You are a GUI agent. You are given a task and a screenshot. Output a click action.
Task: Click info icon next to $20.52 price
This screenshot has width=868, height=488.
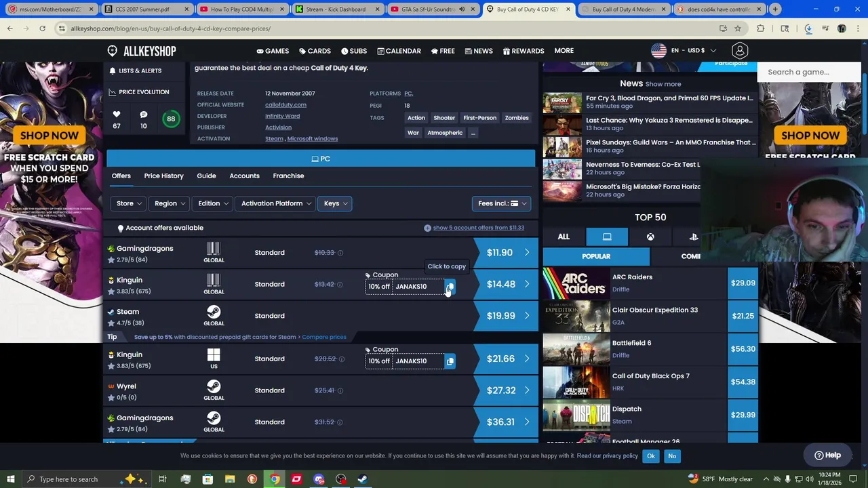[341, 359]
